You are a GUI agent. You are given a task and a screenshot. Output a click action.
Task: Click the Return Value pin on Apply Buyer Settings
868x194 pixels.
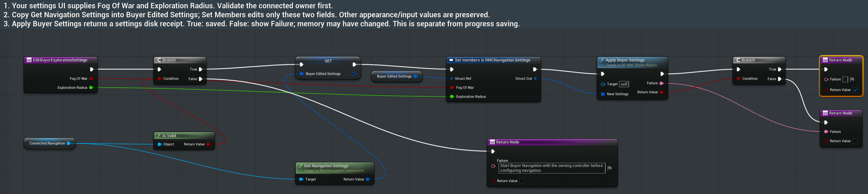(x=661, y=92)
